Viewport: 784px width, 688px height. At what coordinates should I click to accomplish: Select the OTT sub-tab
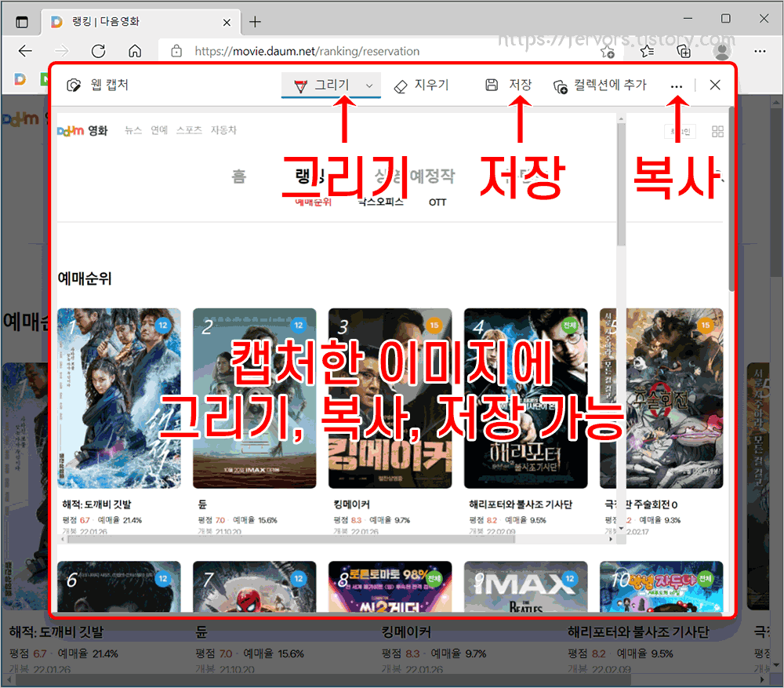(x=437, y=202)
